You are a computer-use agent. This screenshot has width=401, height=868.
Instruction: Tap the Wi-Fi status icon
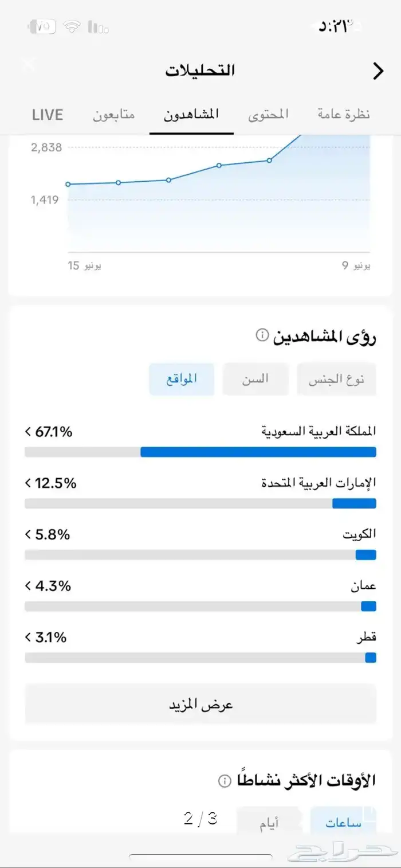click(x=72, y=26)
